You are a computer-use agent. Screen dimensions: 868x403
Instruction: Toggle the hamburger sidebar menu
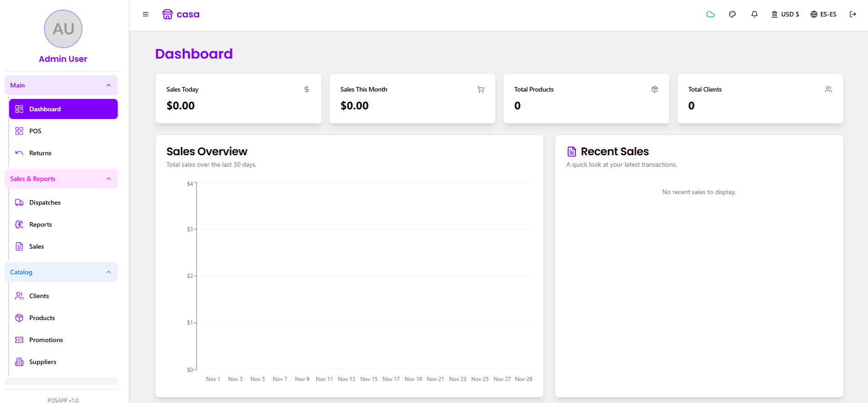point(146,14)
